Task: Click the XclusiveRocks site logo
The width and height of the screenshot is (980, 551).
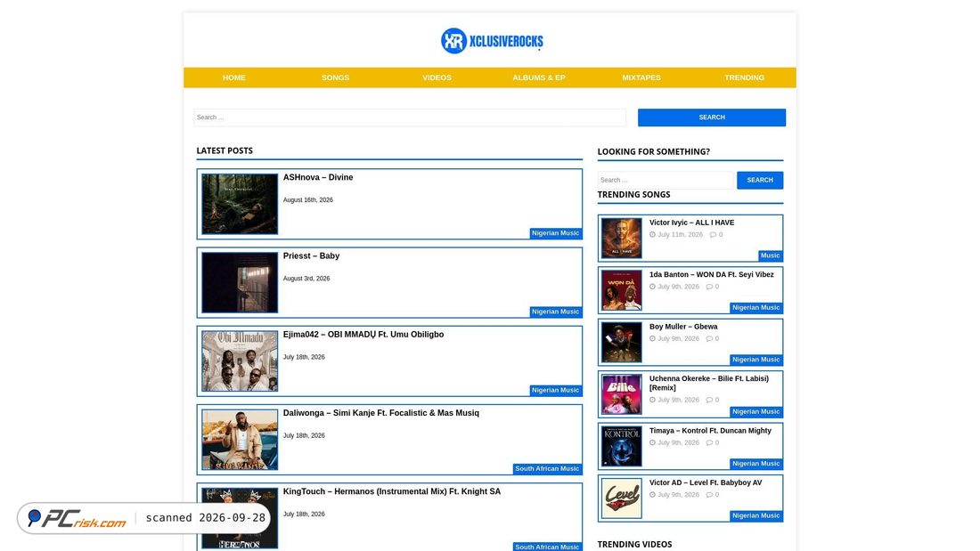Action: [x=492, y=41]
